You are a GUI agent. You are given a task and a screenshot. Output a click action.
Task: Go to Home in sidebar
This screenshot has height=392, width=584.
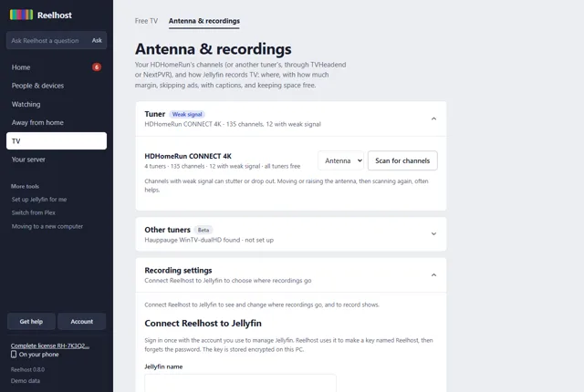click(57, 67)
